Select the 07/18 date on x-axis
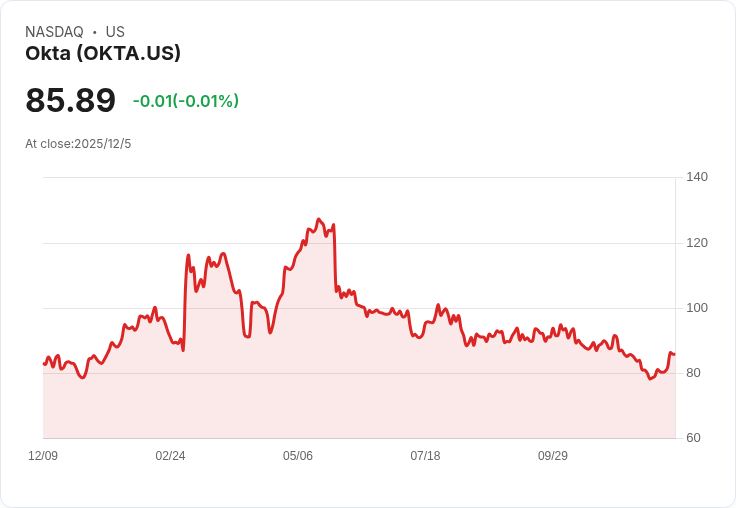 click(425, 456)
